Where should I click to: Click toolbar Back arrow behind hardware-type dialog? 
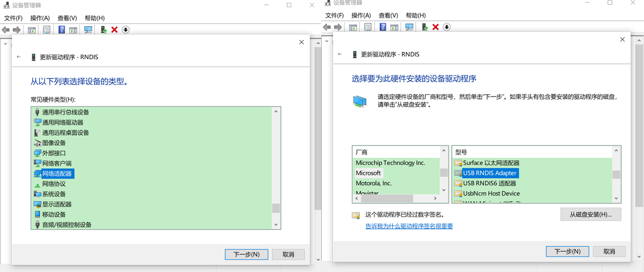point(6,30)
